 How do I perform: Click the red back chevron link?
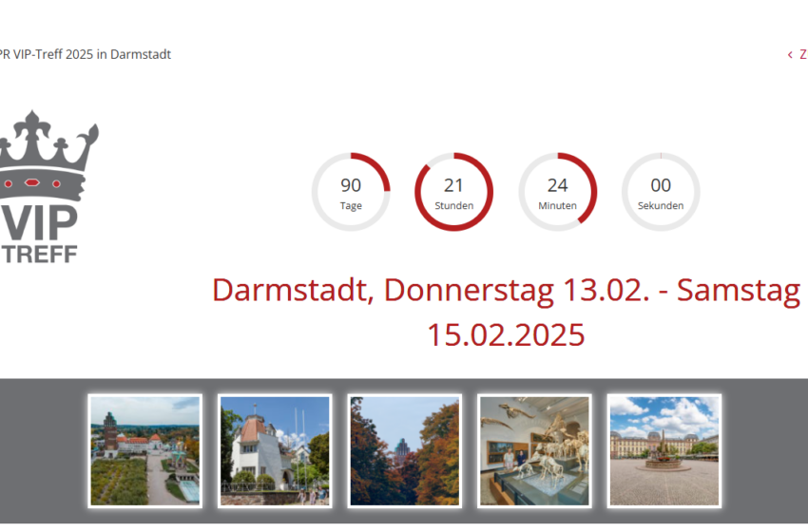pyautogui.click(x=797, y=54)
